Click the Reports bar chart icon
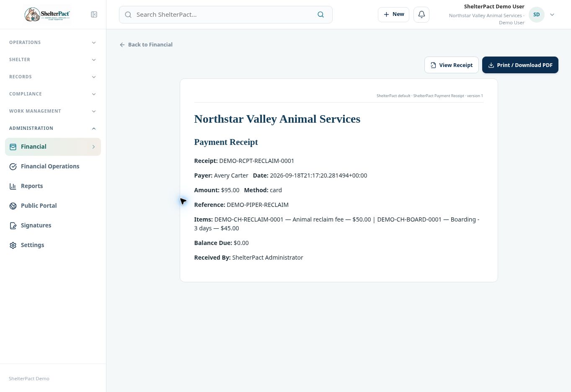Image resolution: width=571 pixels, height=392 pixels. click(13, 186)
